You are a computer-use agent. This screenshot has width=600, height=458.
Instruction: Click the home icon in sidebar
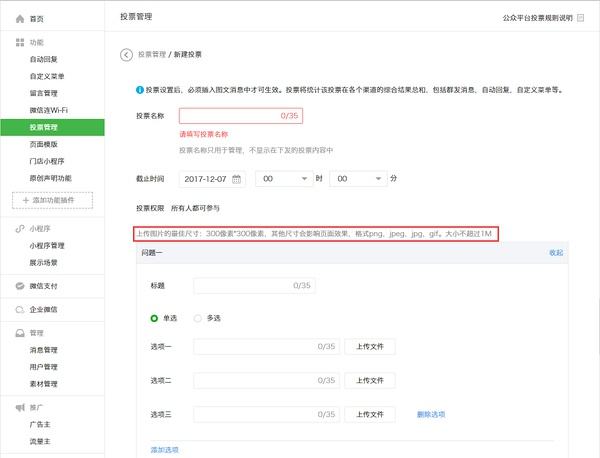tap(20, 19)
